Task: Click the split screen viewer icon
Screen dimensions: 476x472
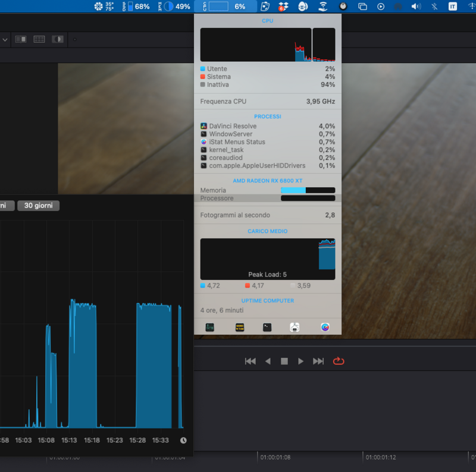Action: click(21, 39)
